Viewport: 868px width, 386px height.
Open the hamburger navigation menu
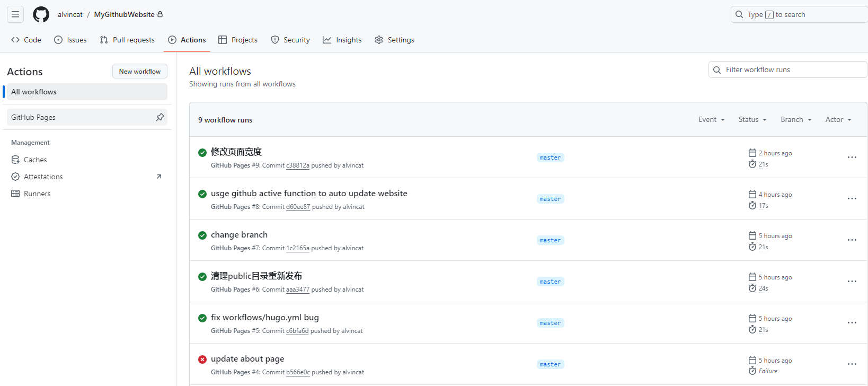coord(15,14)
